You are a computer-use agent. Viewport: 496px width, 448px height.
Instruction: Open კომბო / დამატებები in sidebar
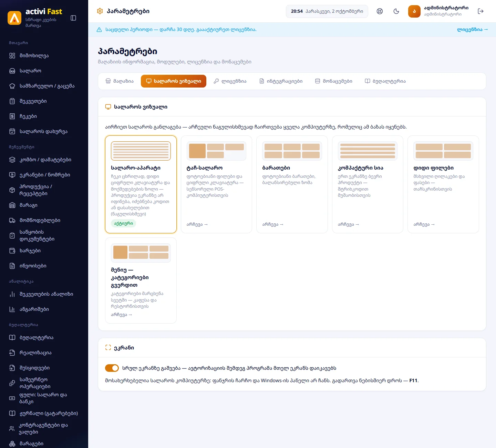tap(44, 160)
